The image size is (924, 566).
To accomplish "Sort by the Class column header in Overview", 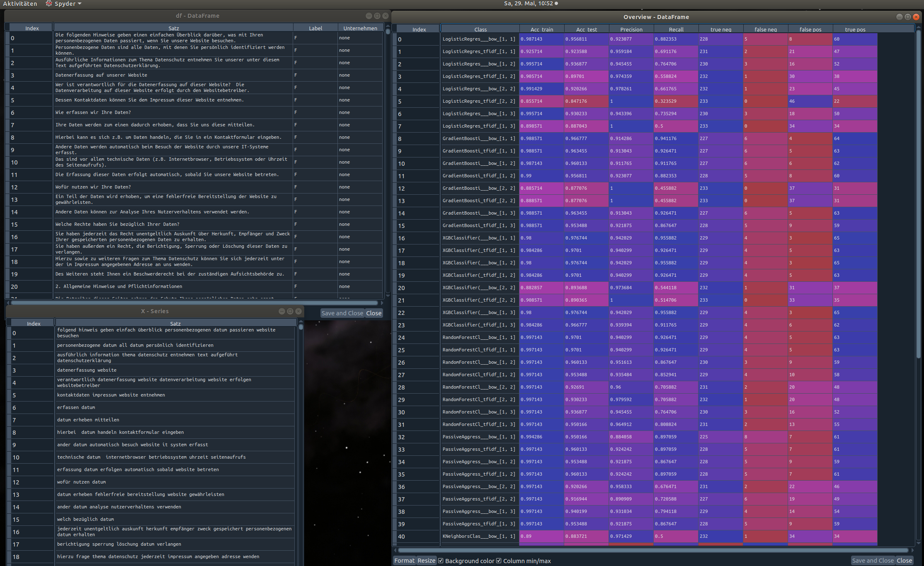I will pyautogui.click(x=480, y=29).
